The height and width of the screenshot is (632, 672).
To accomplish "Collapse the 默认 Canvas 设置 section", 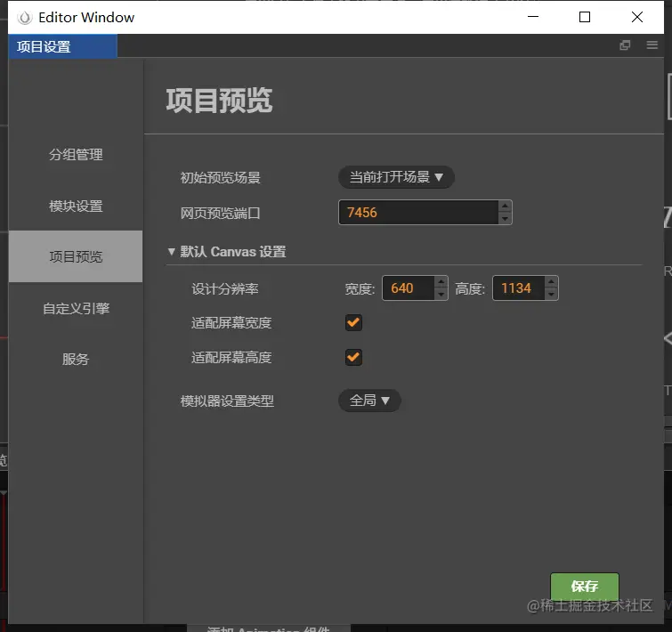I will [172, 252].
